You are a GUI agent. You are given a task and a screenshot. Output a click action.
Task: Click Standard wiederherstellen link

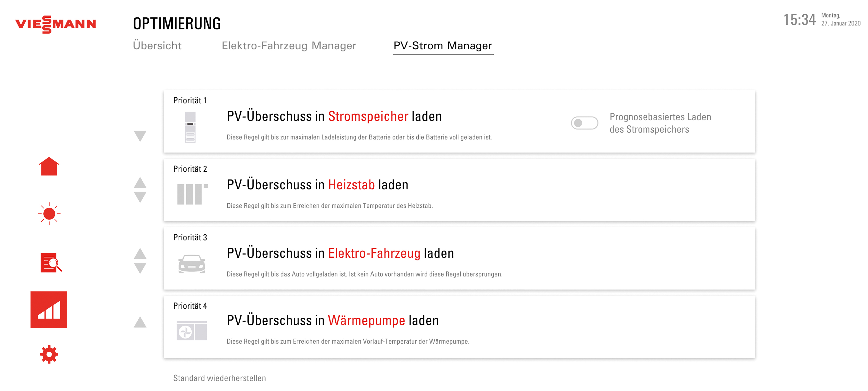coord(219,378)
